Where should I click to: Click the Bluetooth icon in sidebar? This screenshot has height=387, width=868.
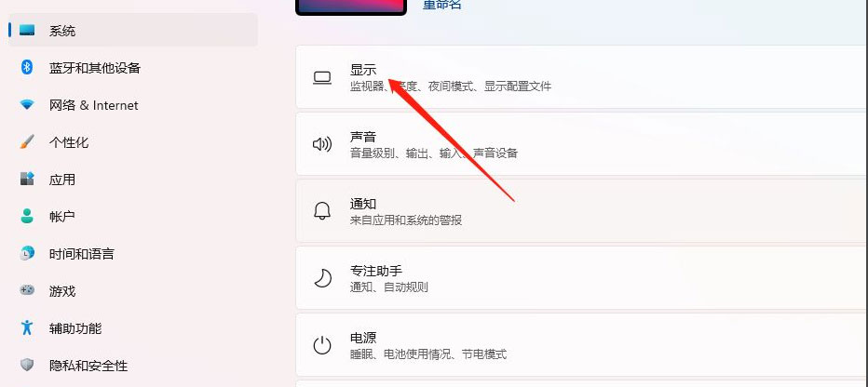(27, 68)
